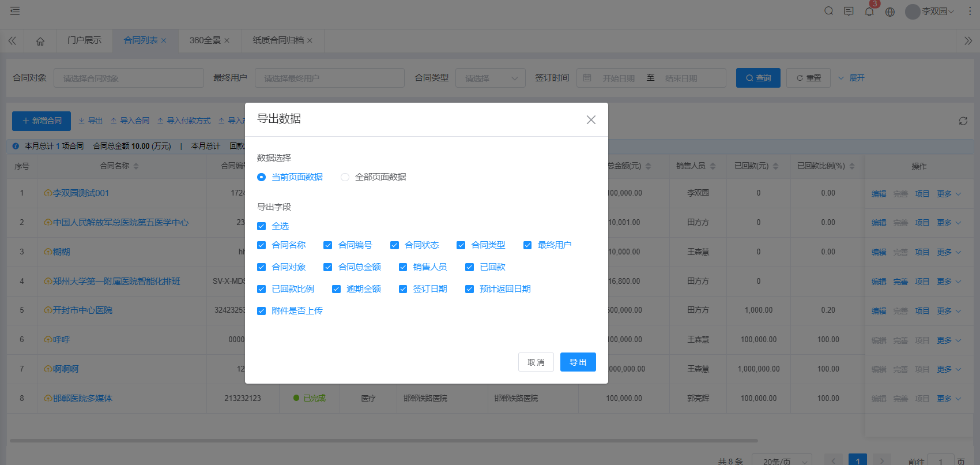Expand 更多 menu for first row
The image size is (980, 465).
(x=948, y=194)
